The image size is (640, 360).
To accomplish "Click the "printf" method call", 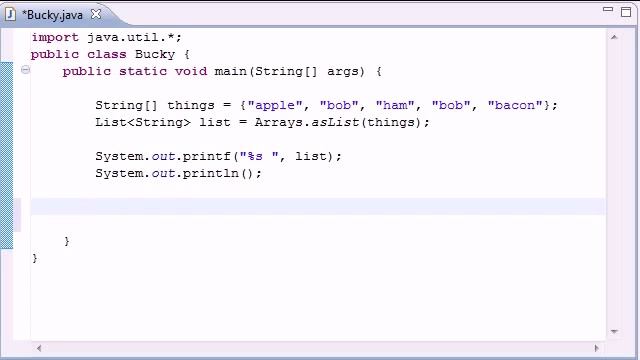I will pyautogui.click(x=207, y=156).
